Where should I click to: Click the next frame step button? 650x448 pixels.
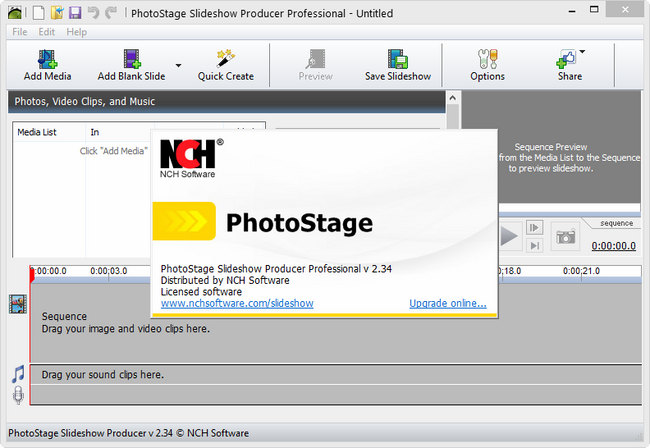[534, 228]
